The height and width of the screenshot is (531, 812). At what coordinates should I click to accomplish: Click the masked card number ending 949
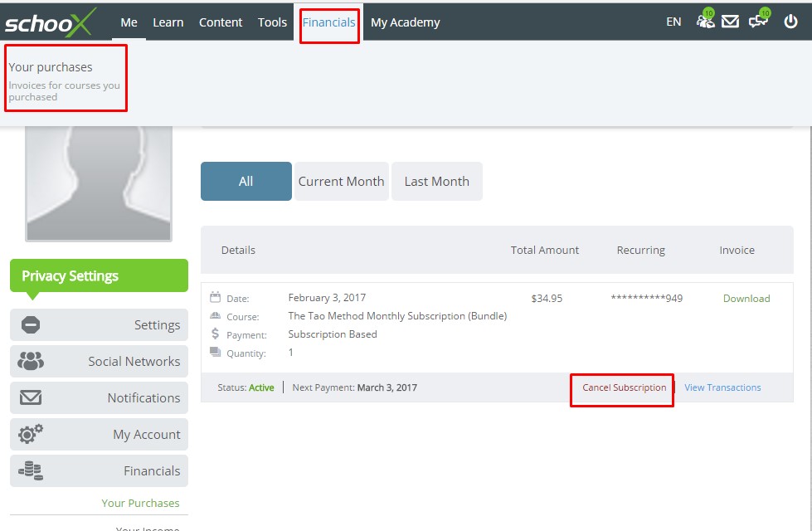(647, 298)
